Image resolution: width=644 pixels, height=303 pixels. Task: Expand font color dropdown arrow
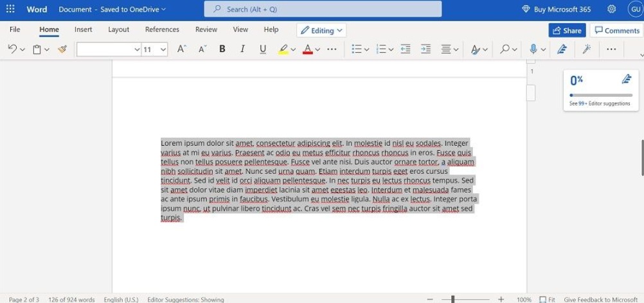[x=318, y=49]
